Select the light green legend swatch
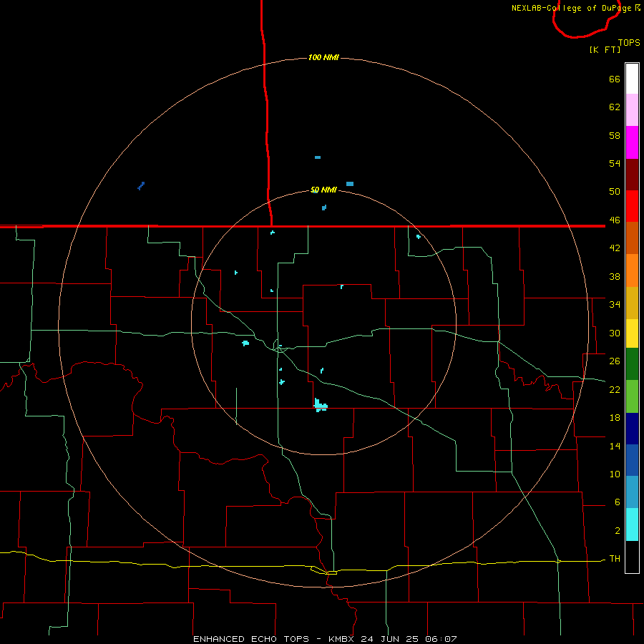The height and width of the screenshot is (644, 644). click(x=632, y=396)
